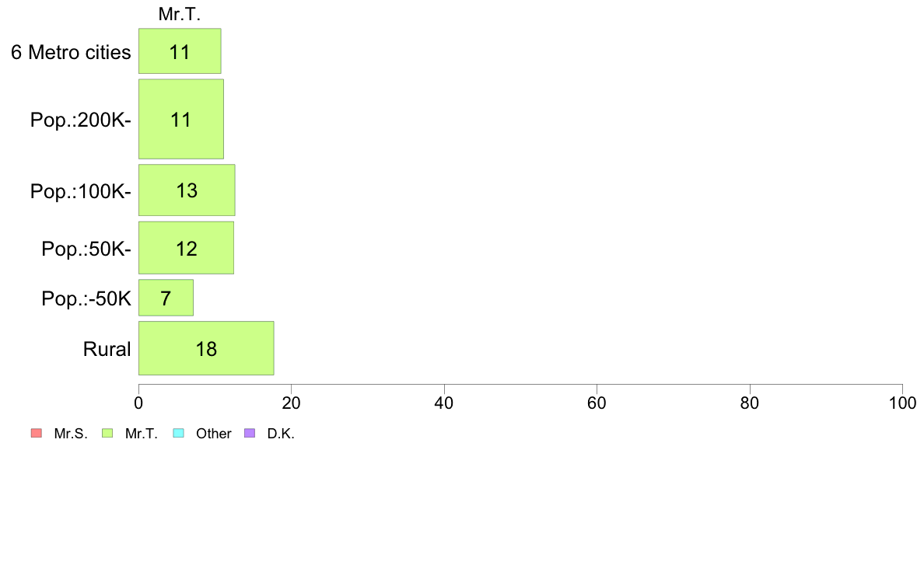
Task: Select the Pop.:200K- bar
Action: (x=181, y=119)
